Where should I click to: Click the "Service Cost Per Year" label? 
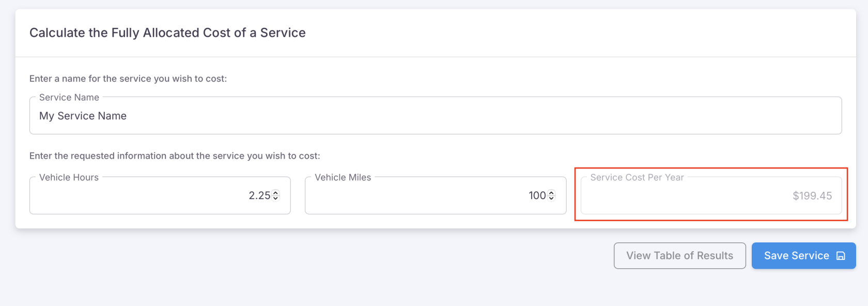pyautogui.click(x=637, y=178)
